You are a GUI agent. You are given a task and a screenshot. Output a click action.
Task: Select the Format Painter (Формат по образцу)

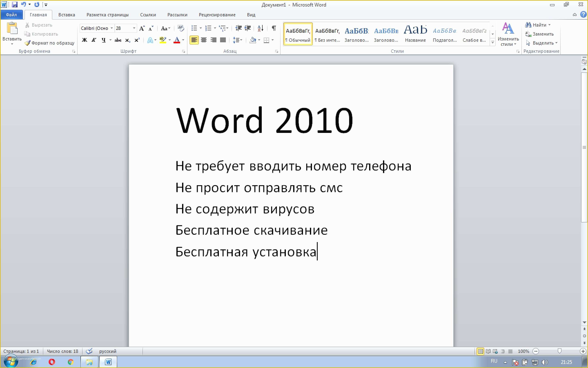[50, 43]
